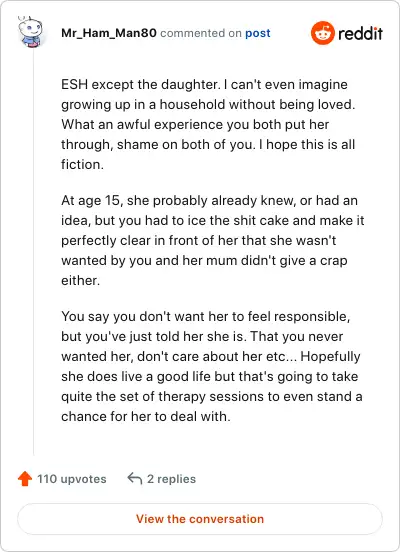Click the orange Reddit Snoo logo icon
400x552 pixels.
pos(322,33)
